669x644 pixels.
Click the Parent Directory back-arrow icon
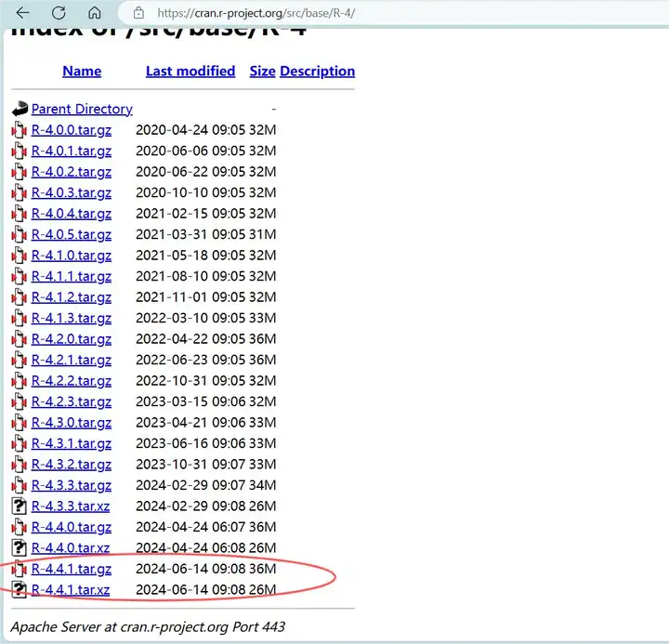point(20,109)
